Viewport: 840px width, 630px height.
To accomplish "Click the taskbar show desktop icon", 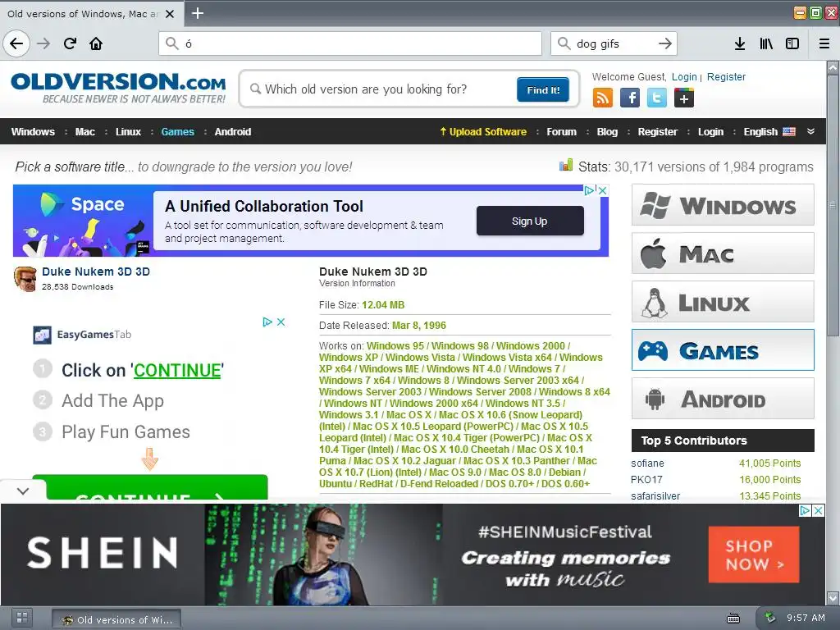I will (21, 618).
